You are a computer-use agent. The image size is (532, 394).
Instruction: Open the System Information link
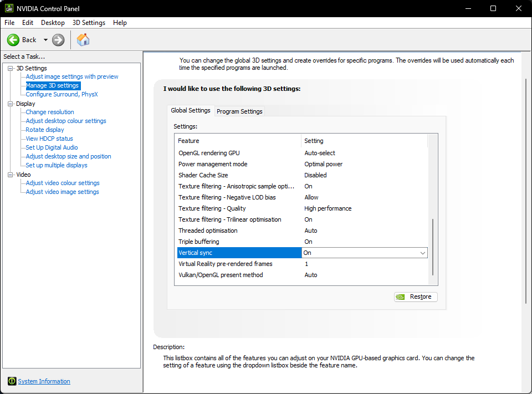tap(44, 381)
